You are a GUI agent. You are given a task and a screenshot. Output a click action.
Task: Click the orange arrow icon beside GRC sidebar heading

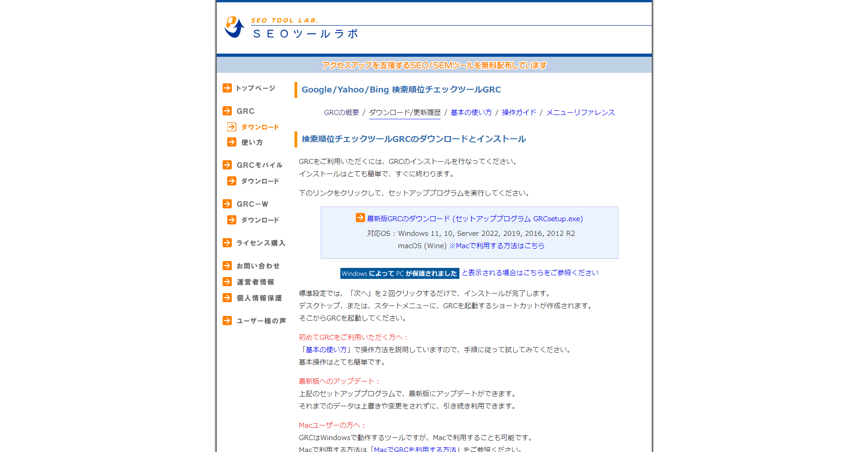pyautogui.click(x=227, y=111)
